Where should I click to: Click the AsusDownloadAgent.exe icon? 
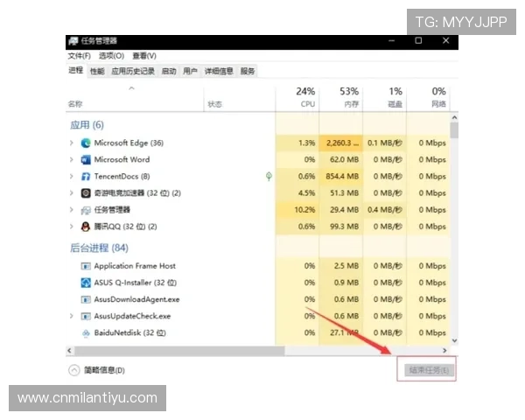[x=86, y=299]
